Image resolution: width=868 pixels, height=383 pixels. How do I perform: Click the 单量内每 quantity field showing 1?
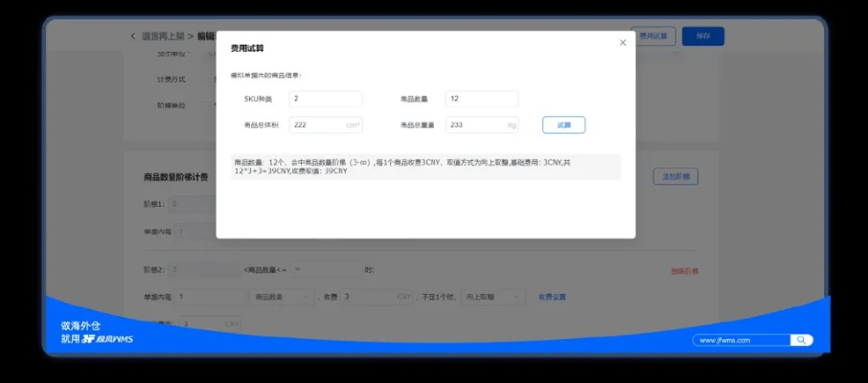(211, 297)
